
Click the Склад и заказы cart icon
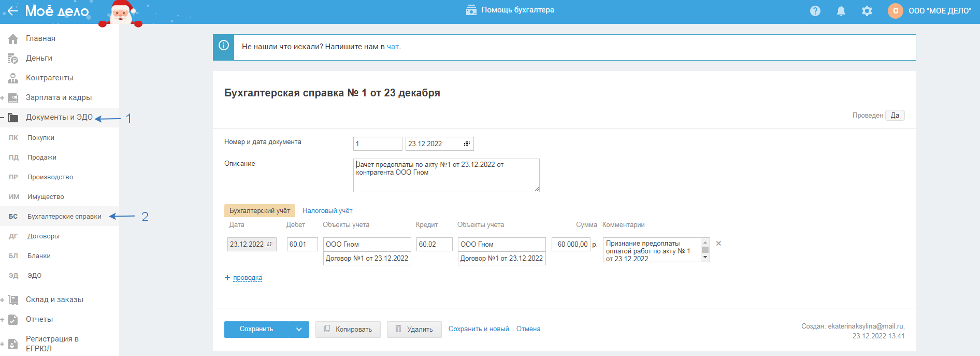click(x=13, y=300)
